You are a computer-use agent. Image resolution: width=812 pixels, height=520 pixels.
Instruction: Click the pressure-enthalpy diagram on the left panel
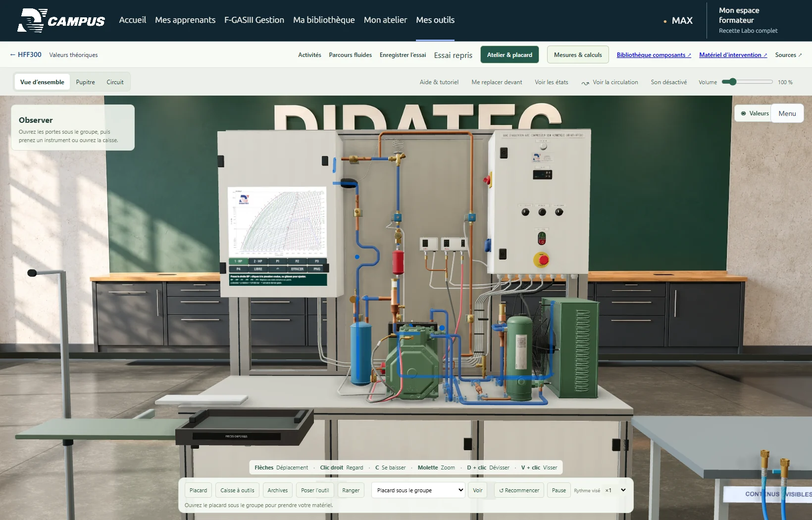click(x=277, y=221)
